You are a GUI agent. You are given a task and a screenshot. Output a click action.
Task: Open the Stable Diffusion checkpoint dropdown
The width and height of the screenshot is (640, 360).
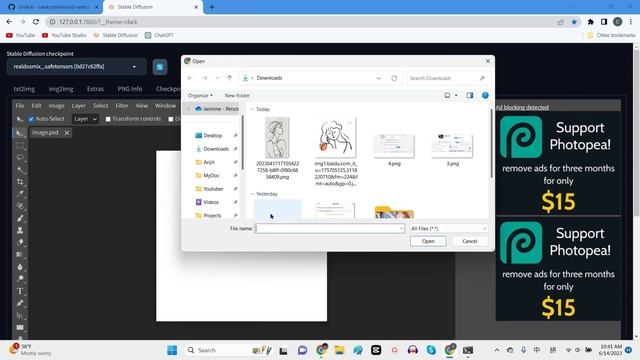(x=76, y=67)
